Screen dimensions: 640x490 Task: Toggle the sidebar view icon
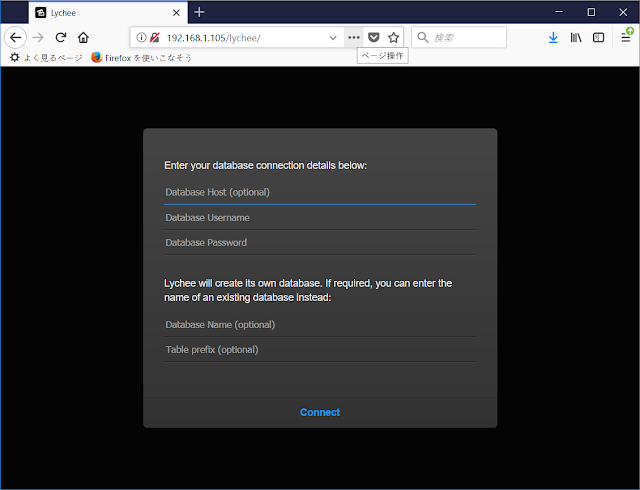[x=598, y=38]
